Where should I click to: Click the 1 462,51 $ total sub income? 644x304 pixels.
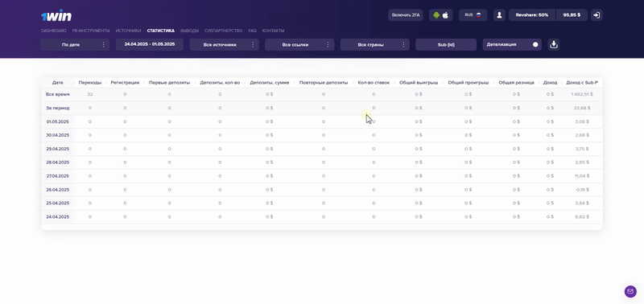click(x=582, y=94)
